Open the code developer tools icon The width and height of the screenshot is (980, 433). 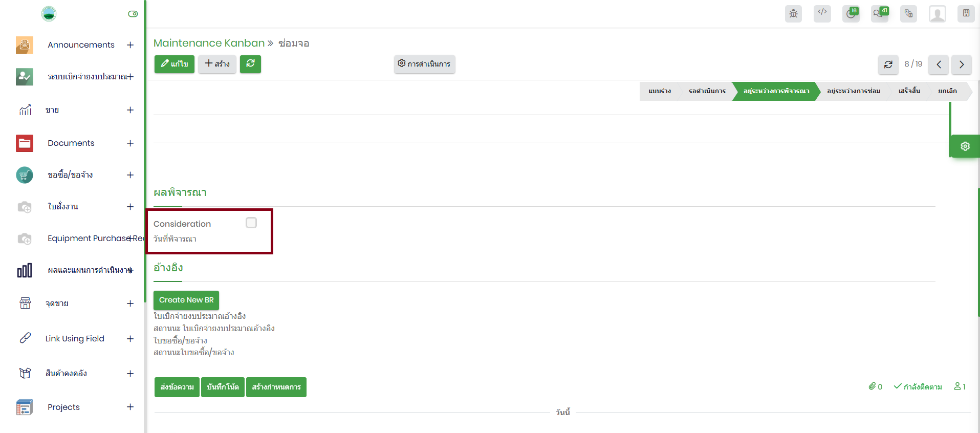click(x=822, y=13)
